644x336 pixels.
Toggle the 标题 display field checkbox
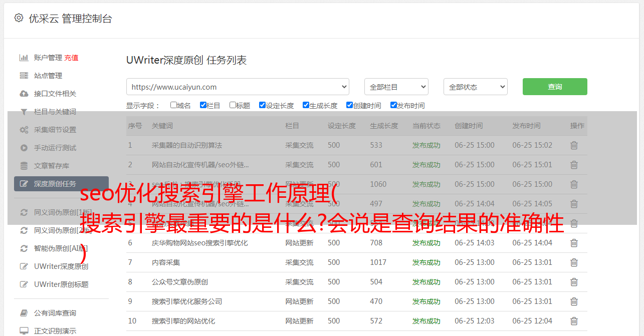click(x=233, y=105)
